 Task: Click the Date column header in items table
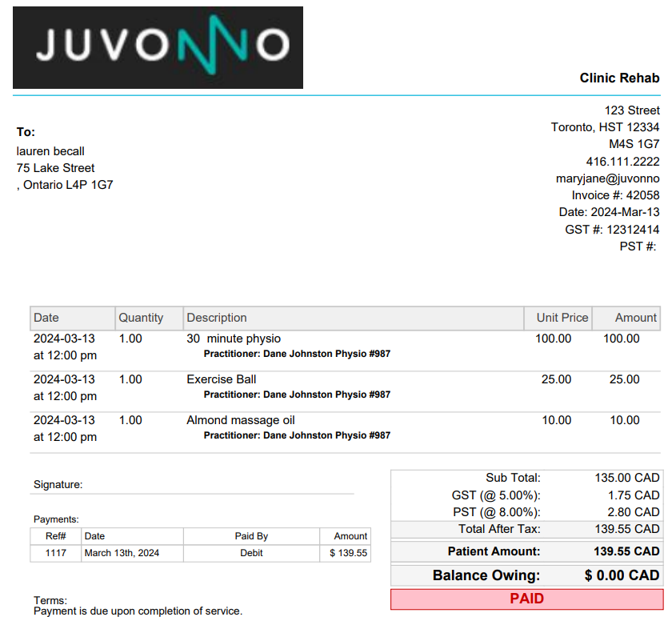pyautogui.click(x=73, y=319)
